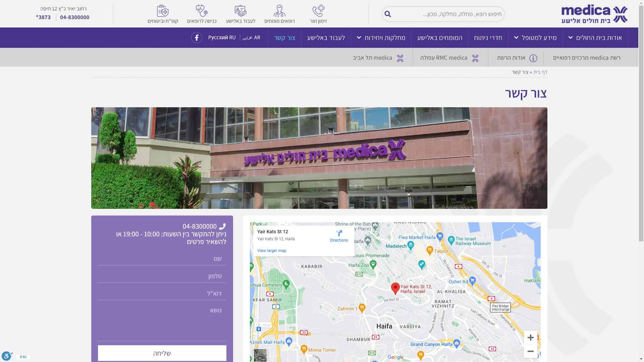Open the המומחים באלישע menu item
The height and width of the screenshot is (362, 644).
click(x=439, y=38)
